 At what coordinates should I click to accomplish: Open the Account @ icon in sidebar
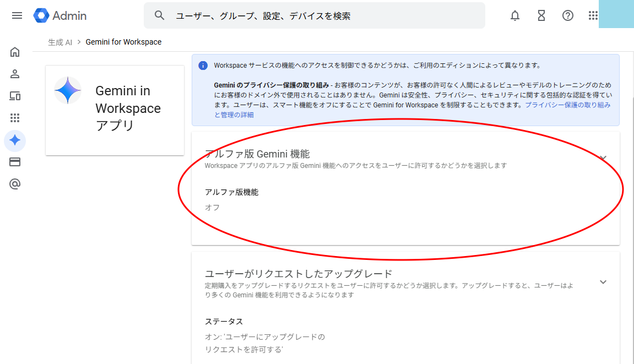[x=15, y=184]
